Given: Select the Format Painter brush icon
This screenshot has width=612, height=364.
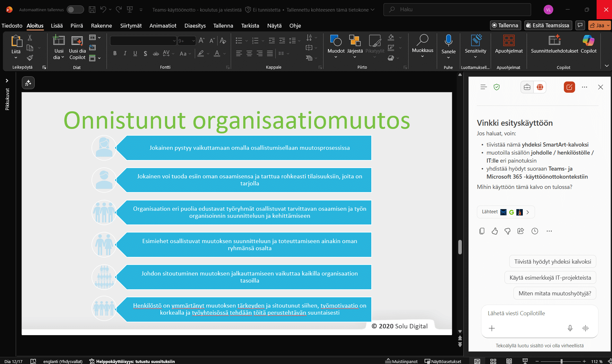Looking at the screenshot, I should point(30,58).
